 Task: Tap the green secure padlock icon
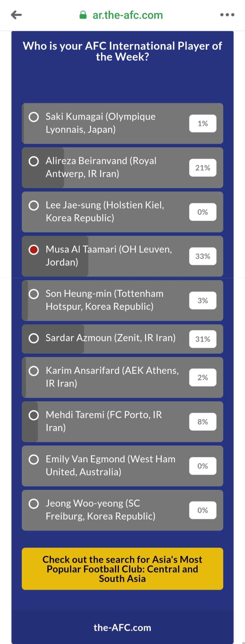[83, 15]
